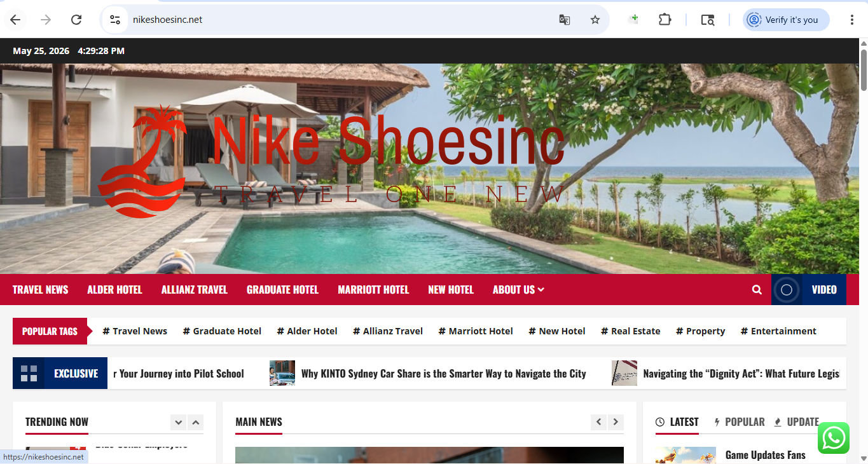Show previous Trending Now item (up chevron)
The height and width of the screenshot is (464, 868).
[x=196, y=422]
